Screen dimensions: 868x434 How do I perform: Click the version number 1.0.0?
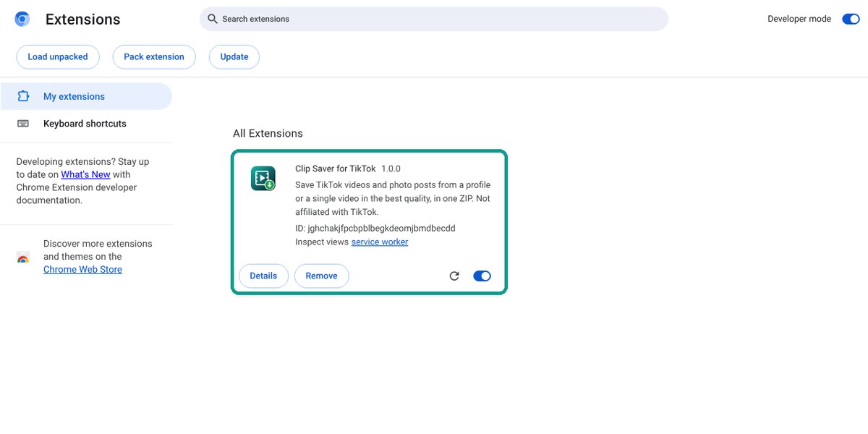(x=391, y=169)
